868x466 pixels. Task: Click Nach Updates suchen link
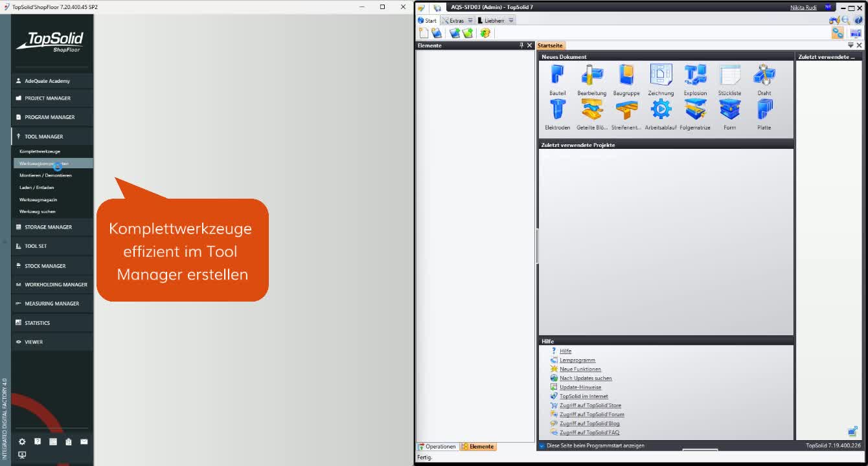click(586, 378)
